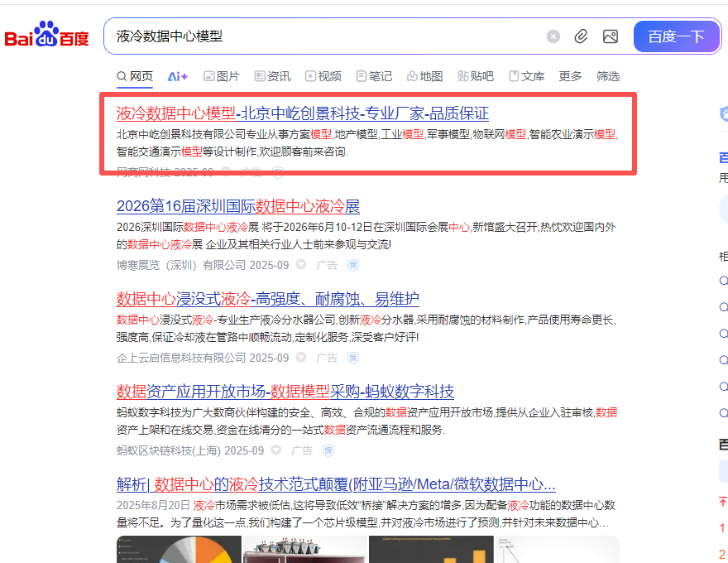The height and width of the screenshot is (563, 728).
Task: Switch to the AI+ tab
Action: [178, 76]
